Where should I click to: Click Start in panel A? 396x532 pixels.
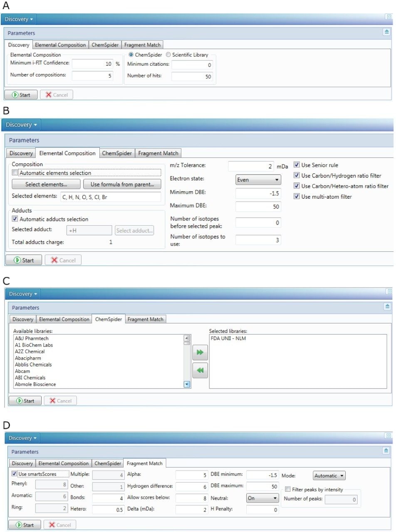[21, 95]
